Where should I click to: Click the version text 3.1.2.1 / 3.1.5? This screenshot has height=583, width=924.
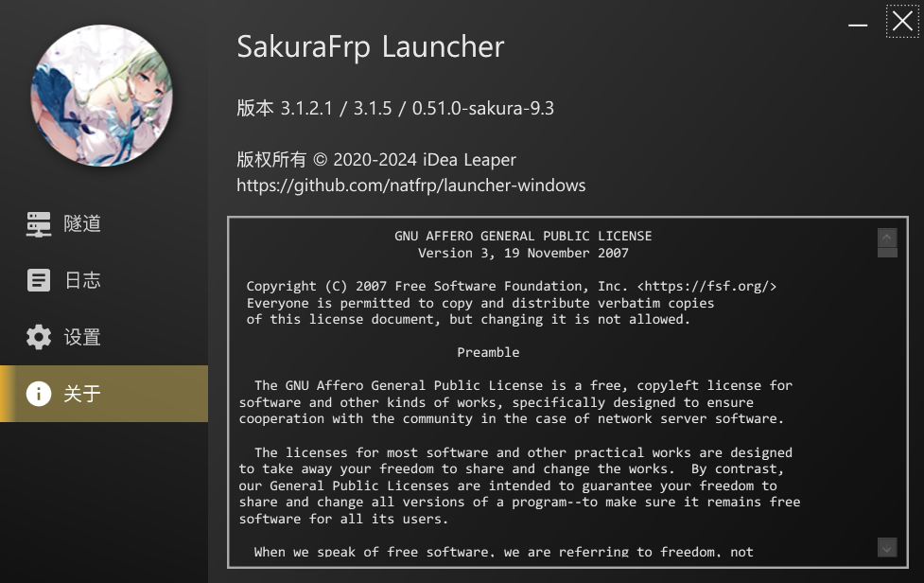click(395, 109)
